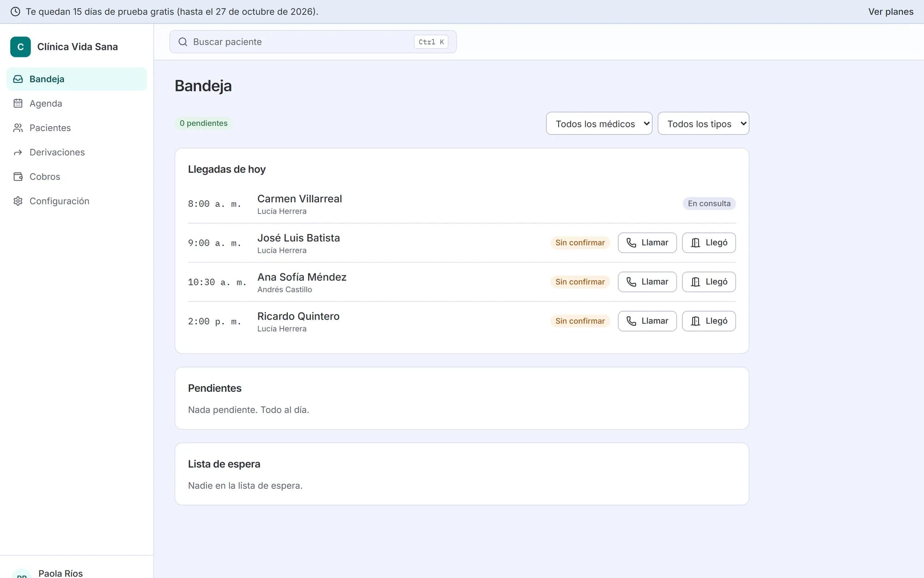
Task: Click the En consulta status badge
Action: coord(709,203)
